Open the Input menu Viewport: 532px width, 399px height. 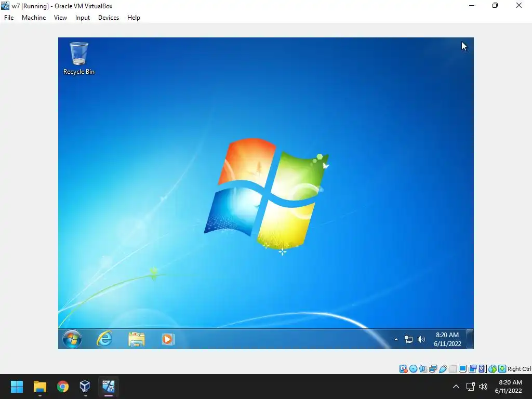coord(83,18)
